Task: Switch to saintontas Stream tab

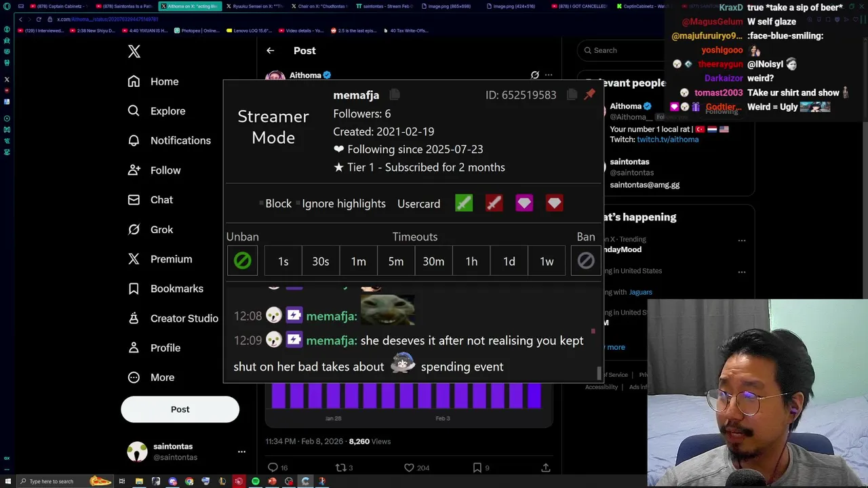Action: pyautogui.click(x=384, y=6)
